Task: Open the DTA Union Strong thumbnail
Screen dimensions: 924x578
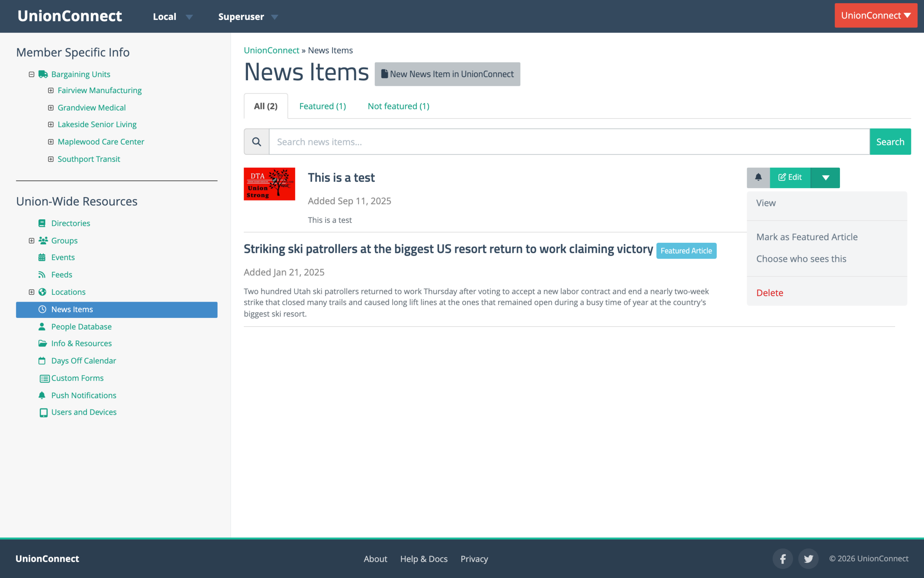Action: 270,184
